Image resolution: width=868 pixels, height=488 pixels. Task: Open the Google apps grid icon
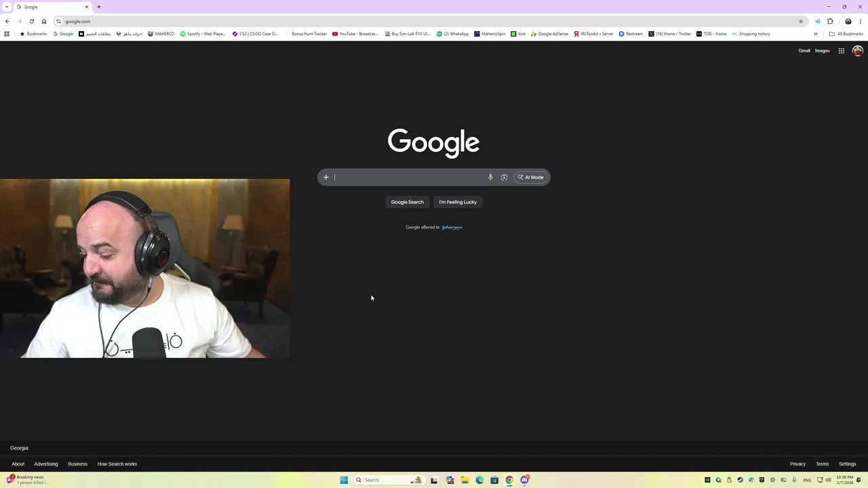click(842, 51)
